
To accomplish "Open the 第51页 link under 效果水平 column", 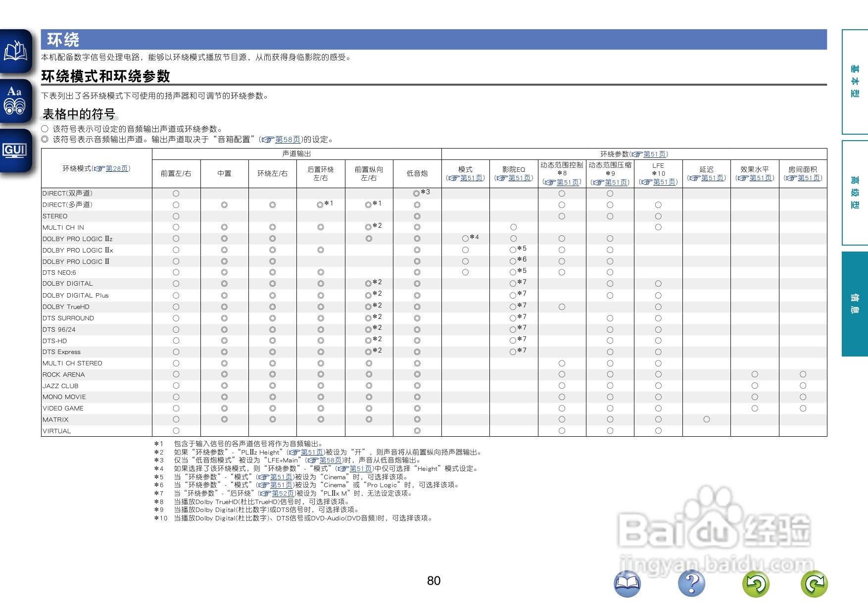I will pos(761,178).
